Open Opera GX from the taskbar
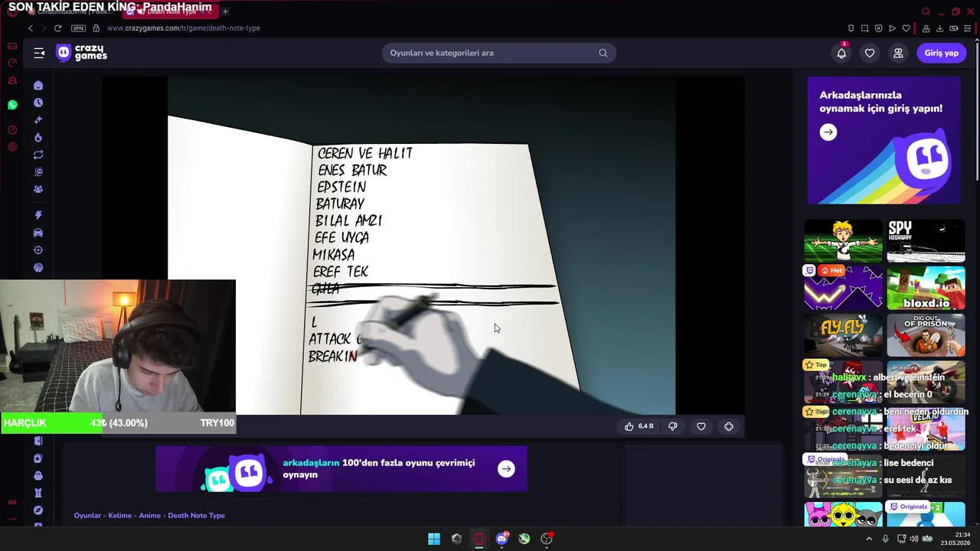The width and height of the screenshot is (980, 551). [479, 539]
